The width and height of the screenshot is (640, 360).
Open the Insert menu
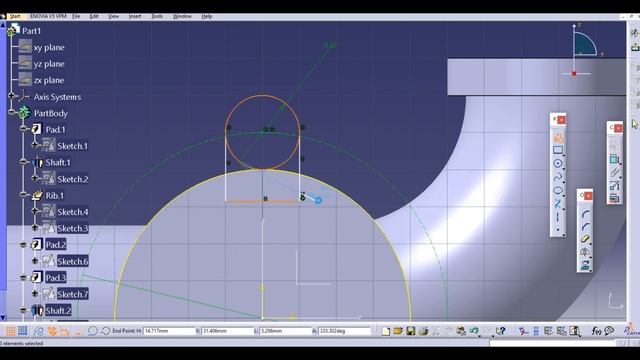tap(135, 16)
